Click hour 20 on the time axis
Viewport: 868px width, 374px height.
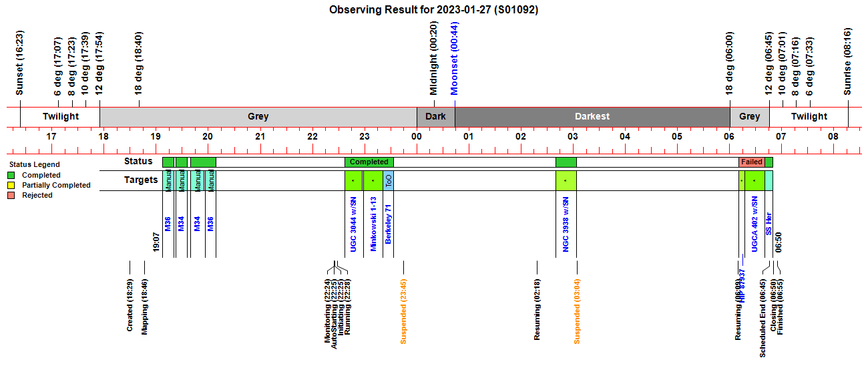pyautogui.click(x=208, y=136)
